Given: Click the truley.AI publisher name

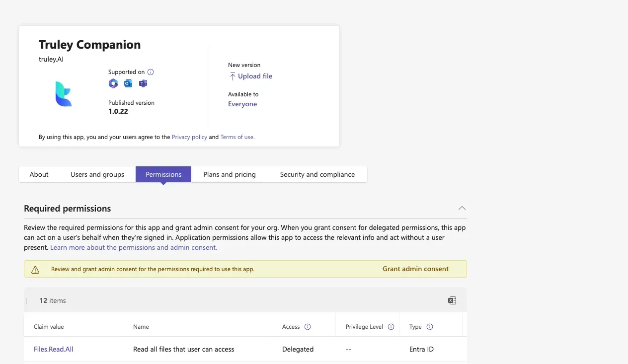Looking at the screenshot, I should [x=51, y=59].
